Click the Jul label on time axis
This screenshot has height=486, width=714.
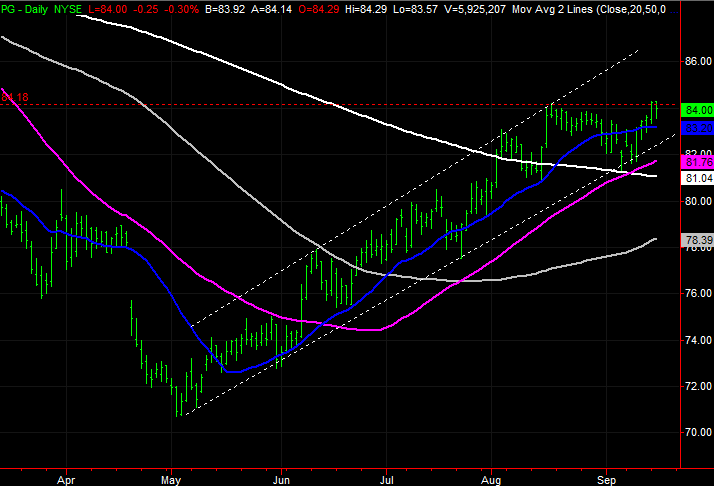coord(386,480)
